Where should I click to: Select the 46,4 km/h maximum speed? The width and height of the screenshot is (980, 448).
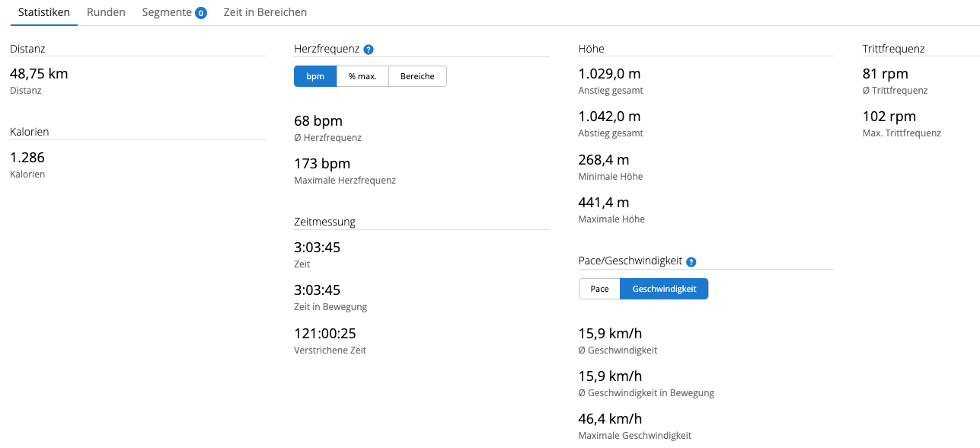tap(610, 419)
